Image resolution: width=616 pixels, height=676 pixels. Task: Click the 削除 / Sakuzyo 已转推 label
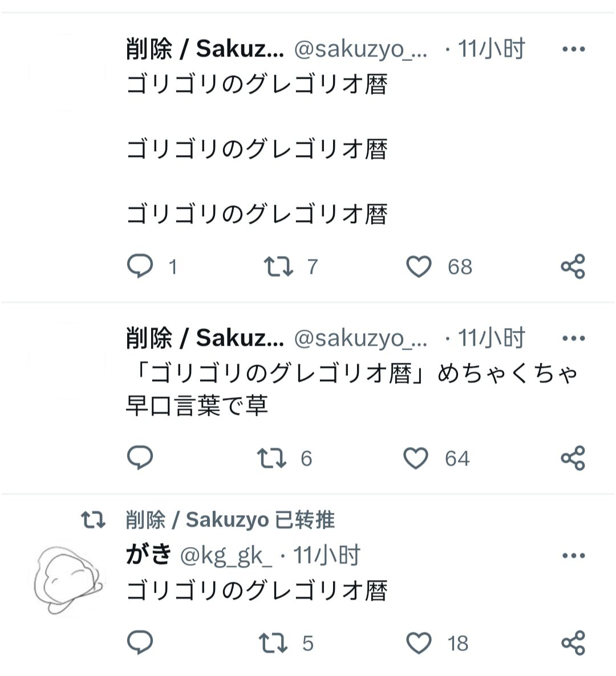click(x=230, y=520)
